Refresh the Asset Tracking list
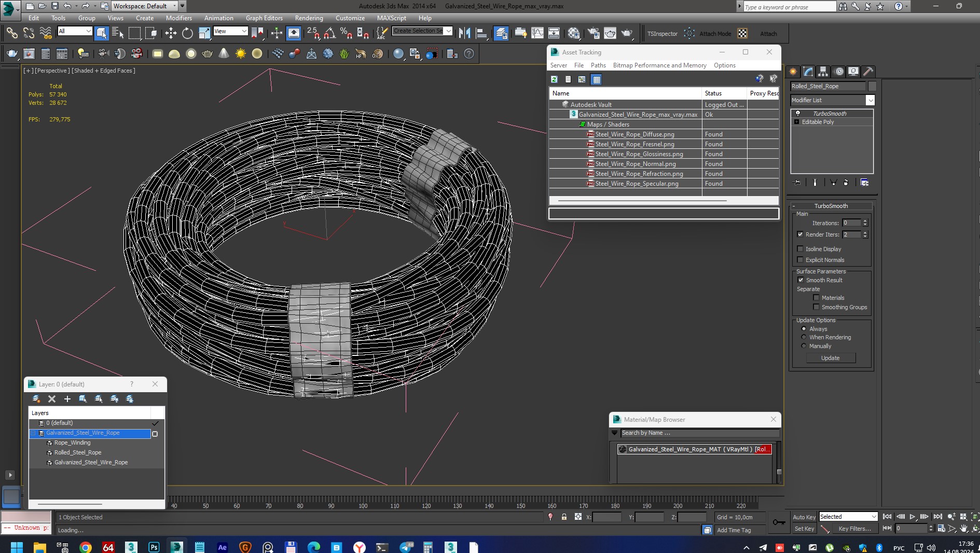Viewport: 980px width, 553px height. tap(554, 79)
